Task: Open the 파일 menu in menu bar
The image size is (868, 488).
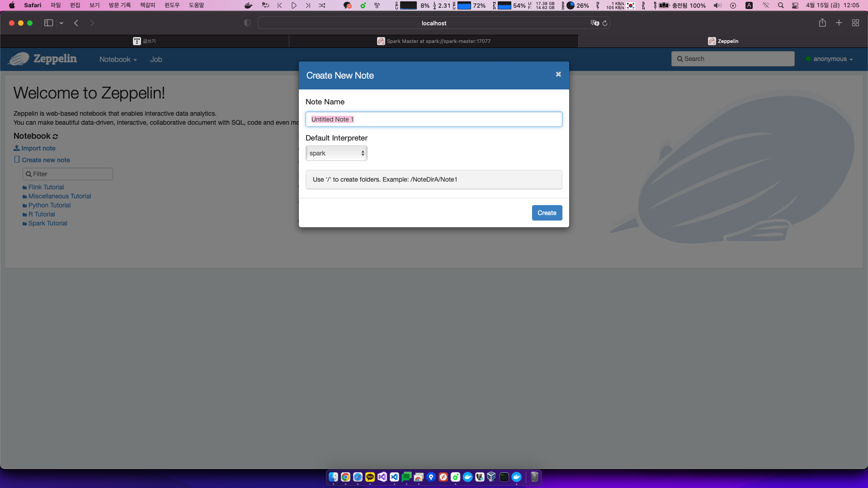Action: point(56,5)
